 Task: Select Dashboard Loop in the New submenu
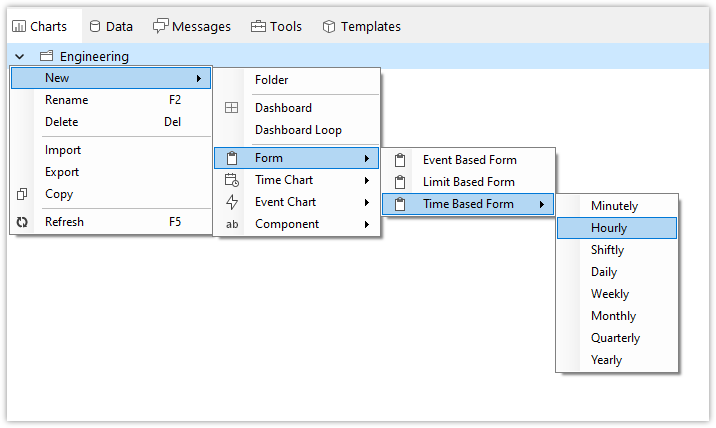click(297, 130)
